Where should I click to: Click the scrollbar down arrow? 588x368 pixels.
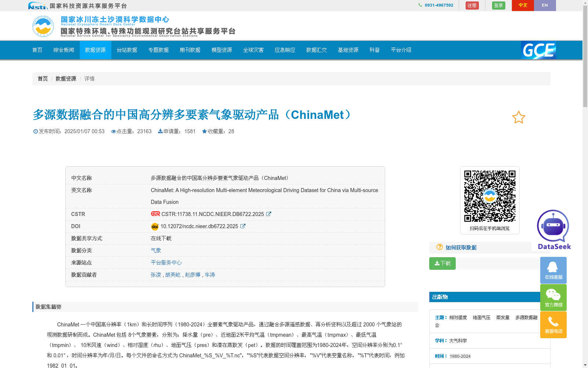[585, 365]
